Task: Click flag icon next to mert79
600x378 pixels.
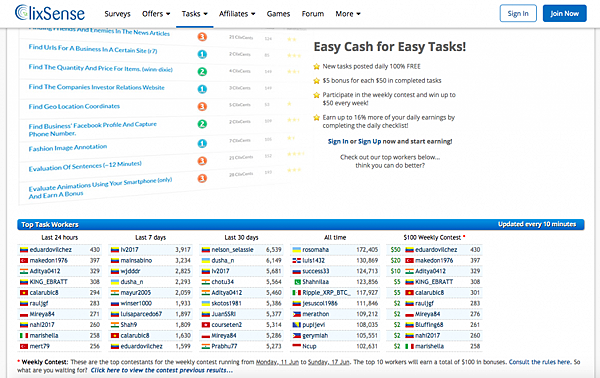Action: (x=24, y=346)
